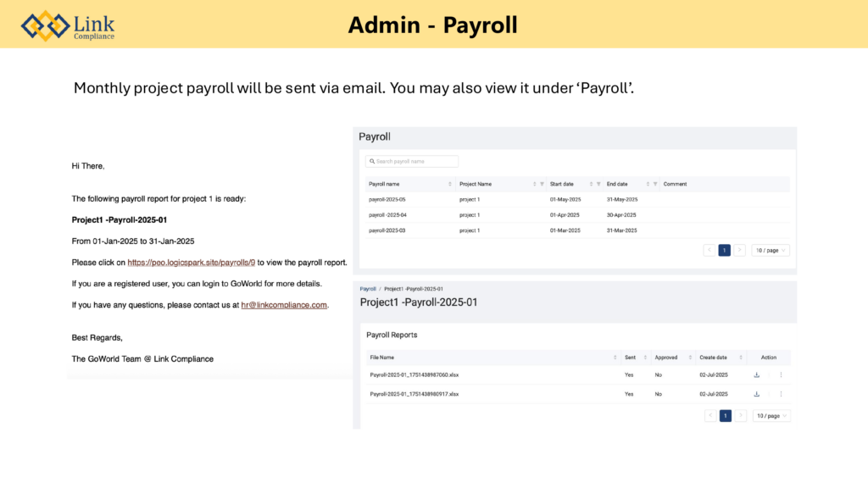
Task: Expand the Payroll Reports page size dropdown
Action: (x=771, y=416)
